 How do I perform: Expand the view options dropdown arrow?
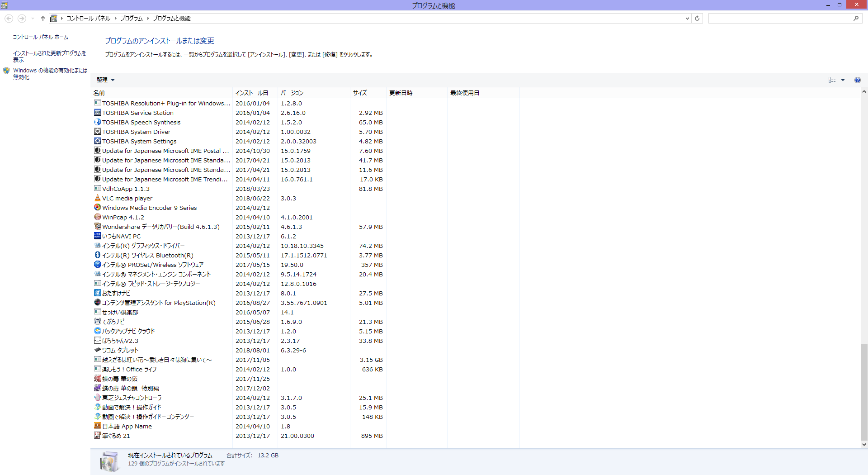[x=843, y=80]
